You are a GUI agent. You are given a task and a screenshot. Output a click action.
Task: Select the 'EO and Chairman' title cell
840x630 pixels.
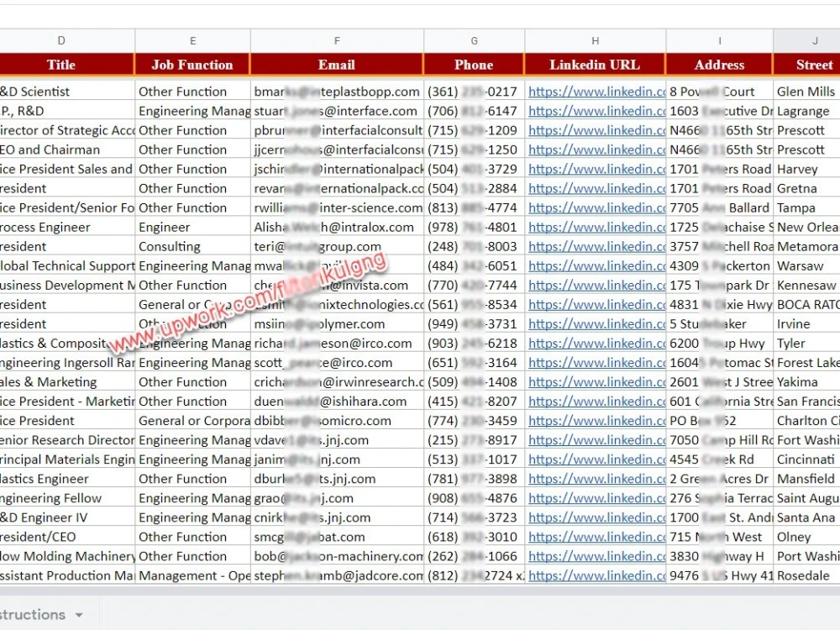click(67, 150)
